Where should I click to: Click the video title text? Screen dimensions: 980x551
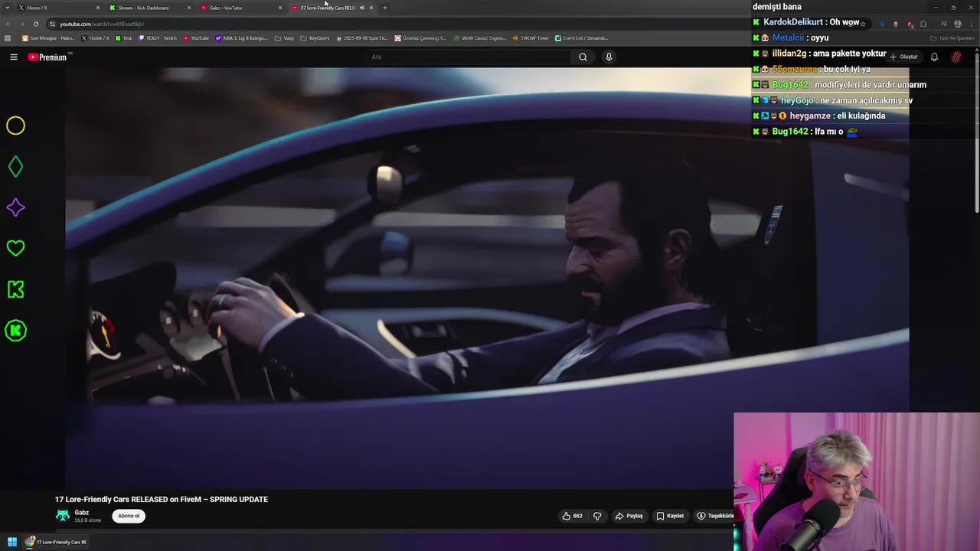click(x=162, y=499)
